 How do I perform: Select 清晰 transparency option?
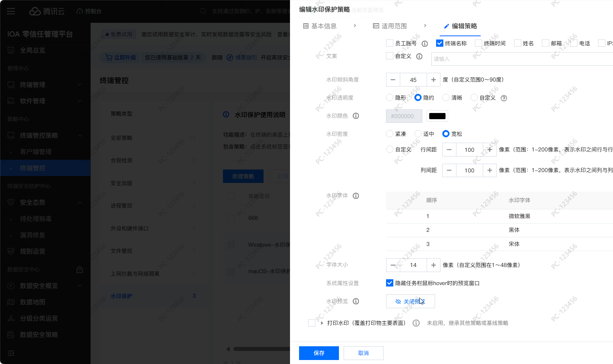point(446,97)
